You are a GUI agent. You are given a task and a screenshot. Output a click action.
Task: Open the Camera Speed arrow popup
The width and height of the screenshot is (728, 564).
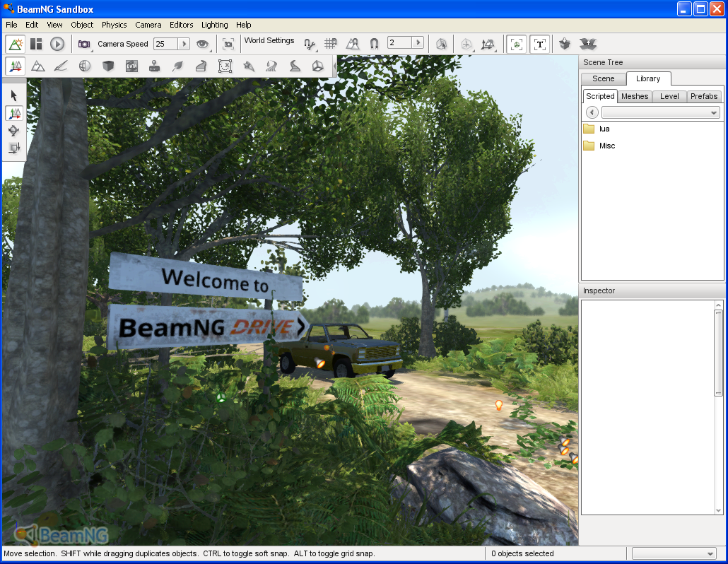pyautogui.click(x=184, y=44)
